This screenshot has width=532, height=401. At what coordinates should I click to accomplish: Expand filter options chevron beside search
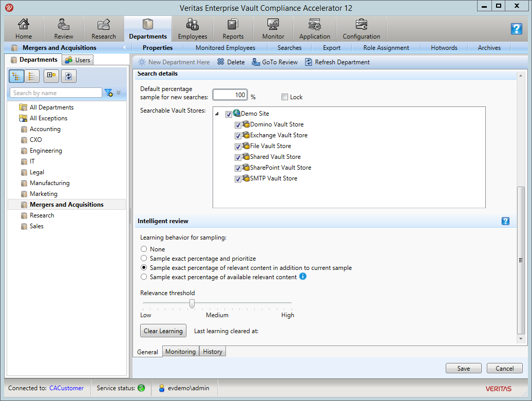pos(119,93)
